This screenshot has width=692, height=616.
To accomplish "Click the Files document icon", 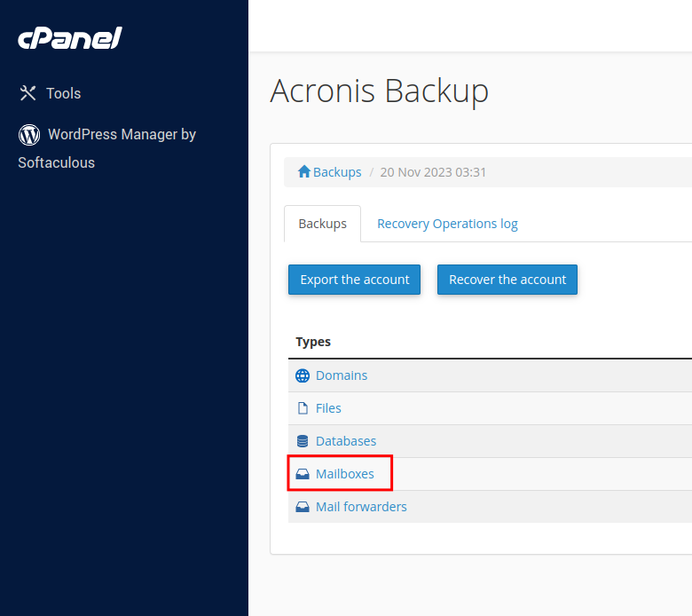I will point(303,408).
